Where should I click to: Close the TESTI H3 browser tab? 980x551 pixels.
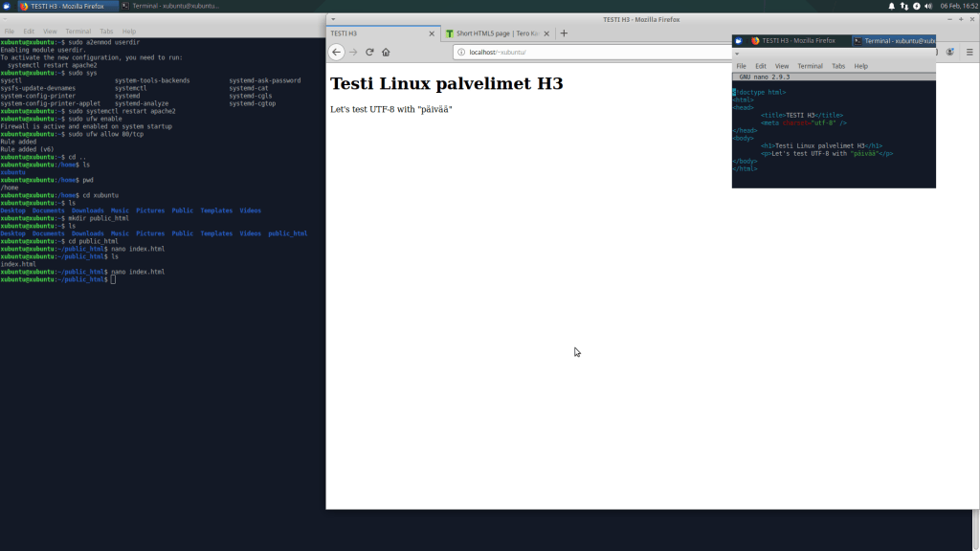(x=432, y=33)
